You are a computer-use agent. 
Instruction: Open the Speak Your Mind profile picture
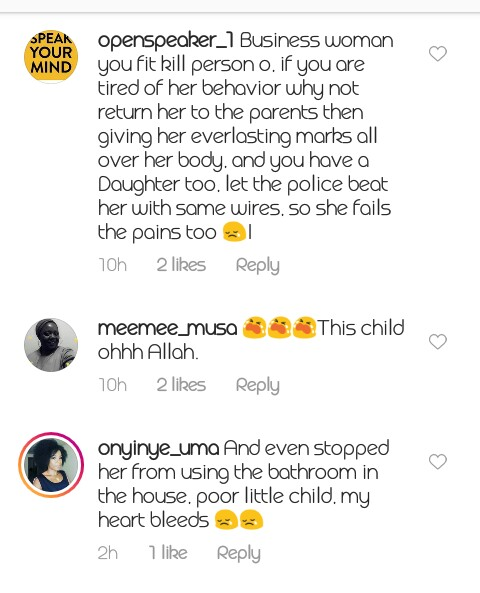(51, 57)
